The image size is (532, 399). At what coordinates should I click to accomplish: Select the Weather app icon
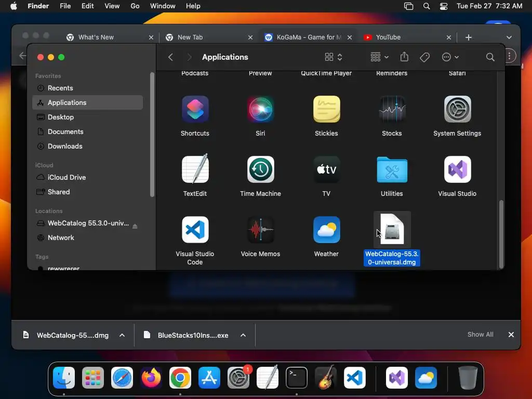[x=326, y=230]
